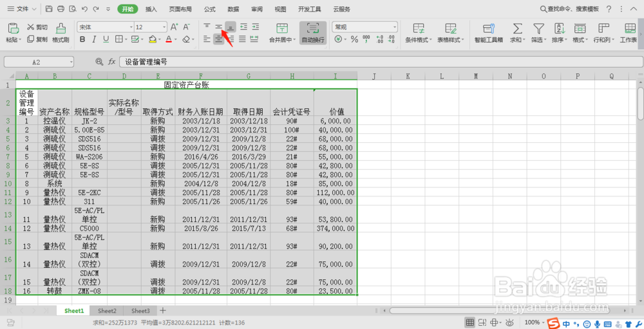Open the 文件 file menu

point(21,8)
